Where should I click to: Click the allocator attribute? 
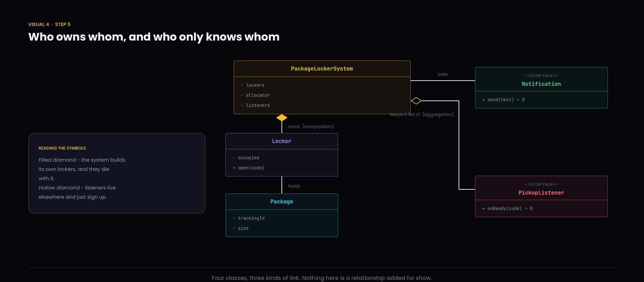(255, 95)
